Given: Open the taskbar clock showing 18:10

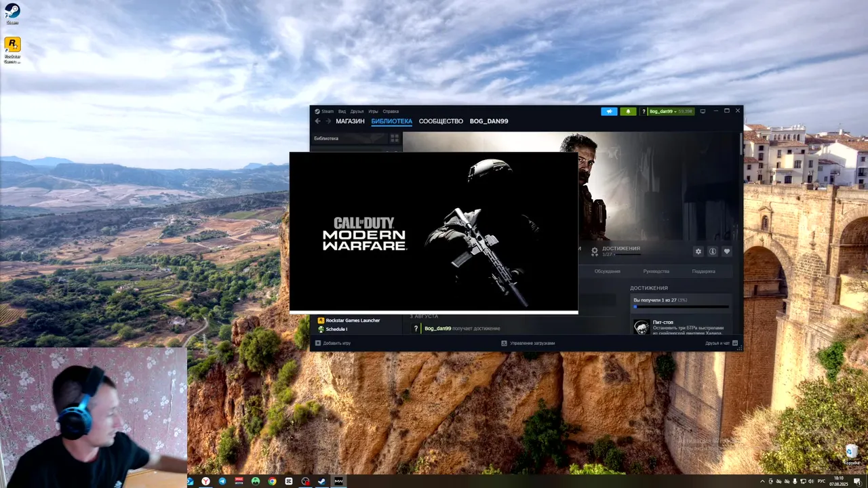Looking at the screenshot, I should coord(839,481).
